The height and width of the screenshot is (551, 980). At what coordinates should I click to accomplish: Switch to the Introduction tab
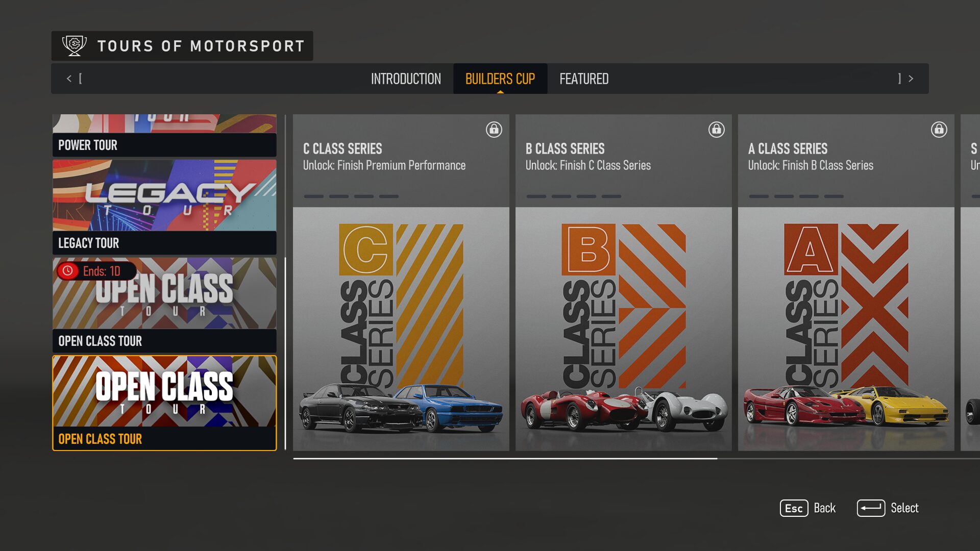[x=406, y=79]
